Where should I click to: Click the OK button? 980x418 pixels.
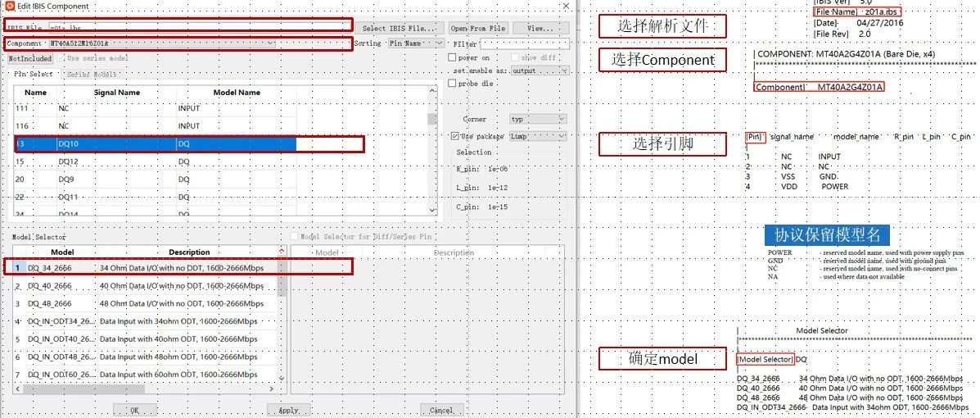(134, 411)
